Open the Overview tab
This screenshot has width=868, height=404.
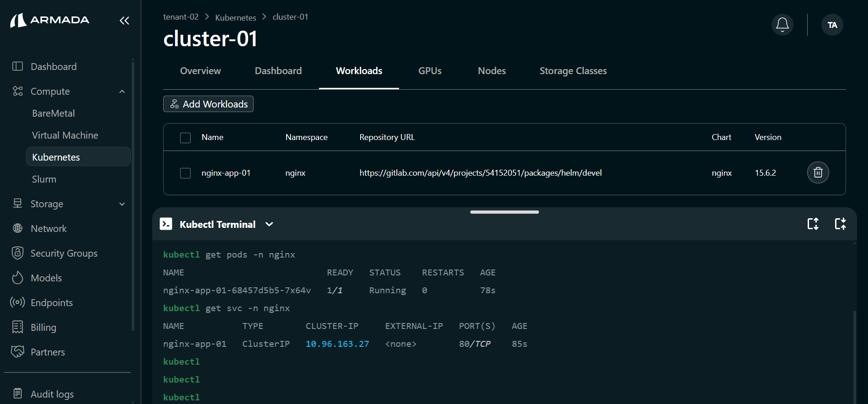tap(200, 71)
